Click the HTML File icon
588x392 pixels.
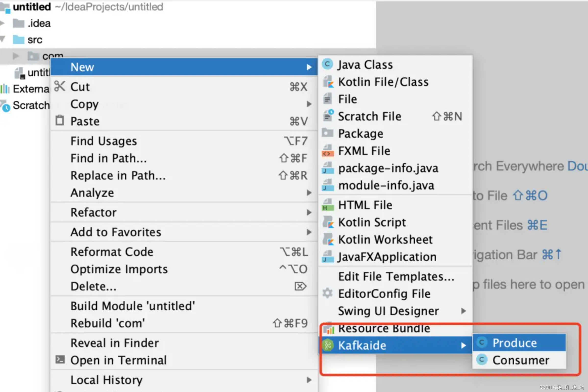click(328, 205)
